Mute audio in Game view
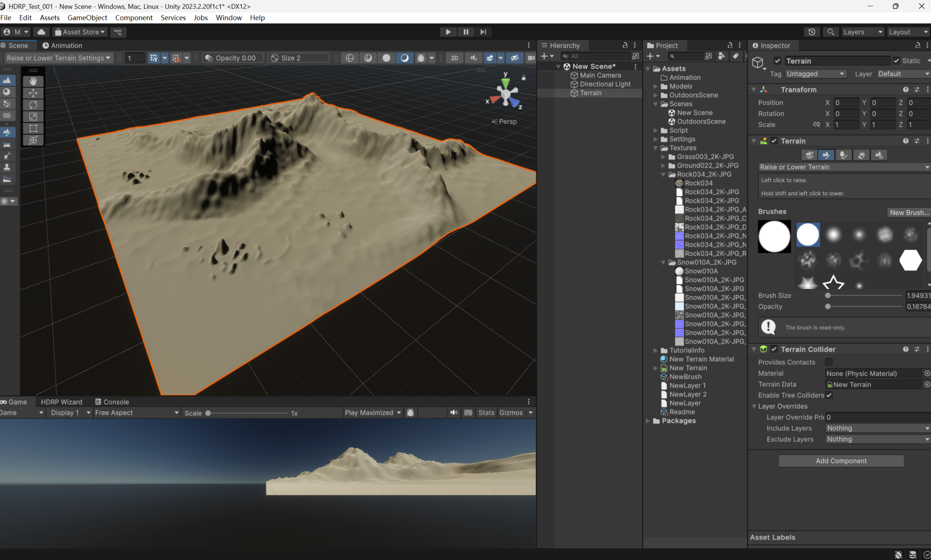This screenshot has height=560, width=931. pos(454,413)
